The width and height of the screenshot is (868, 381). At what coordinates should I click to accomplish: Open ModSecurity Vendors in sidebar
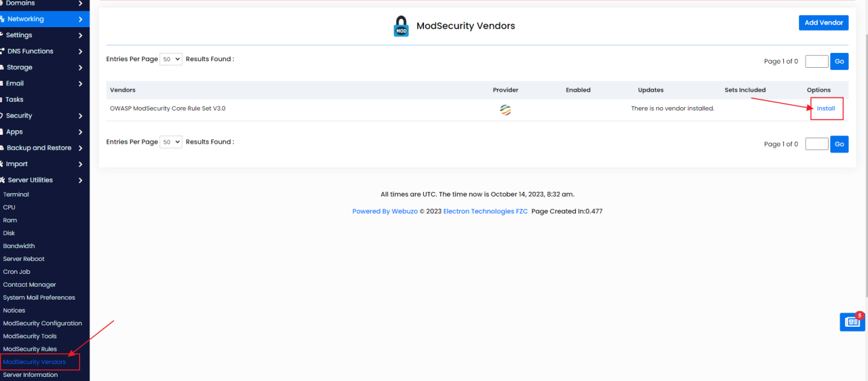click(x=35, y=362)
